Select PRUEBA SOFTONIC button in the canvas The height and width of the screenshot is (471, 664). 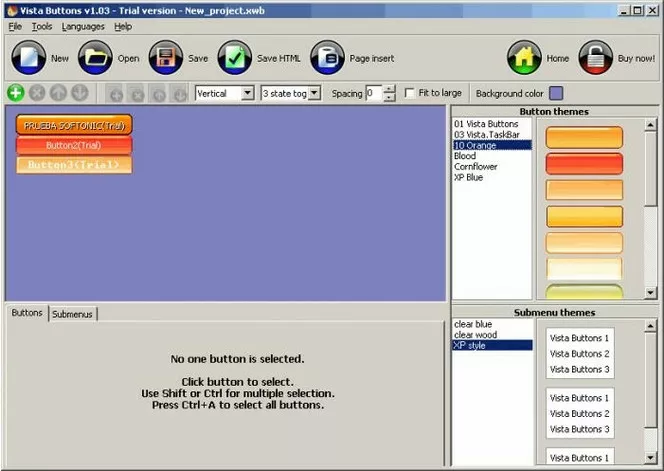[74, 126]
